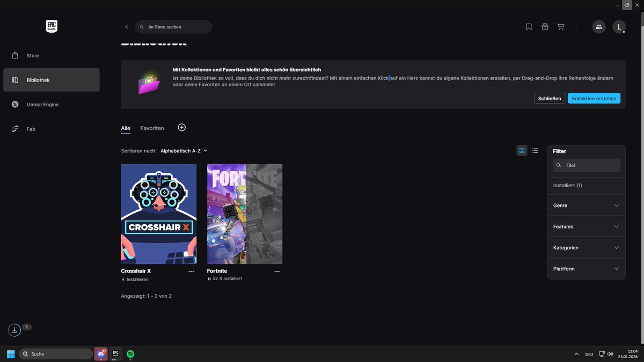Click the Fortnite game thumbnail

tap(245, 213)
